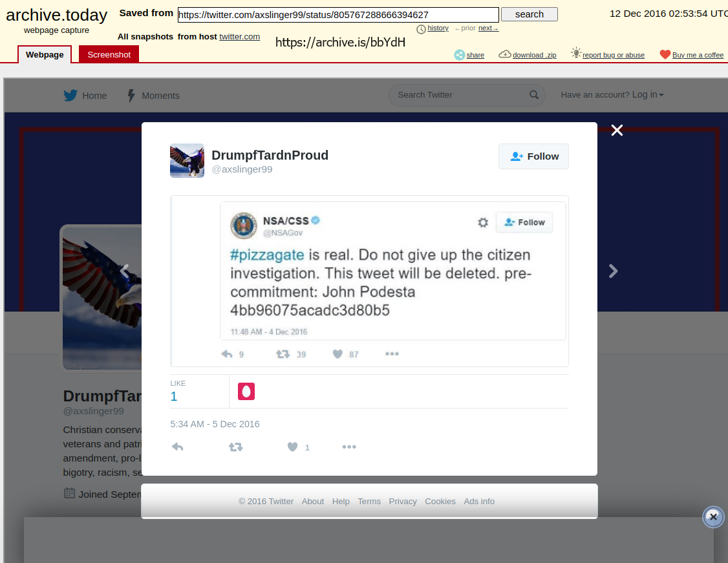This screenshot has width=728, height=563.
Task: Go to previous tweet with left chevron
Action: pyautogui.click(x=124, y=271)
